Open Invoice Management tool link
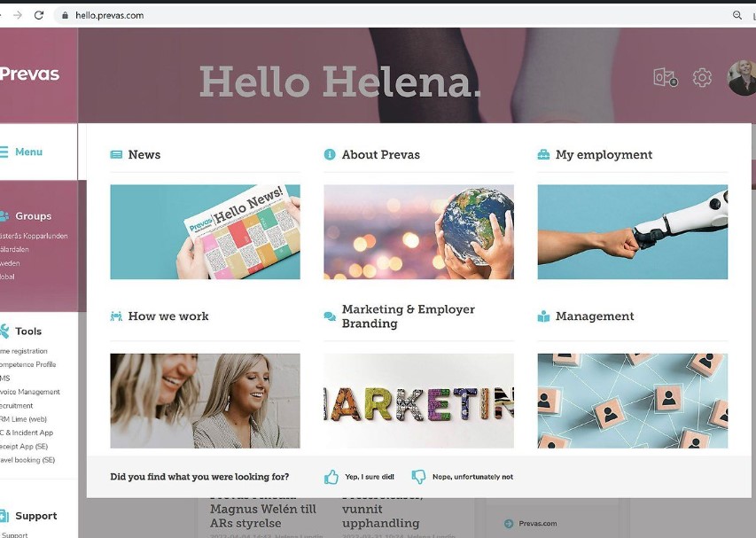This screenshot has width=756, height=538. click(x=30, y=392)
